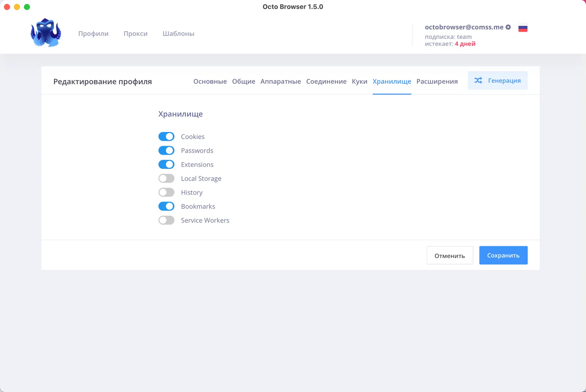Image resolution: width=586 pixels, height=392 pixels.
Task: Open the Куки tab
Action: (359, 81)
